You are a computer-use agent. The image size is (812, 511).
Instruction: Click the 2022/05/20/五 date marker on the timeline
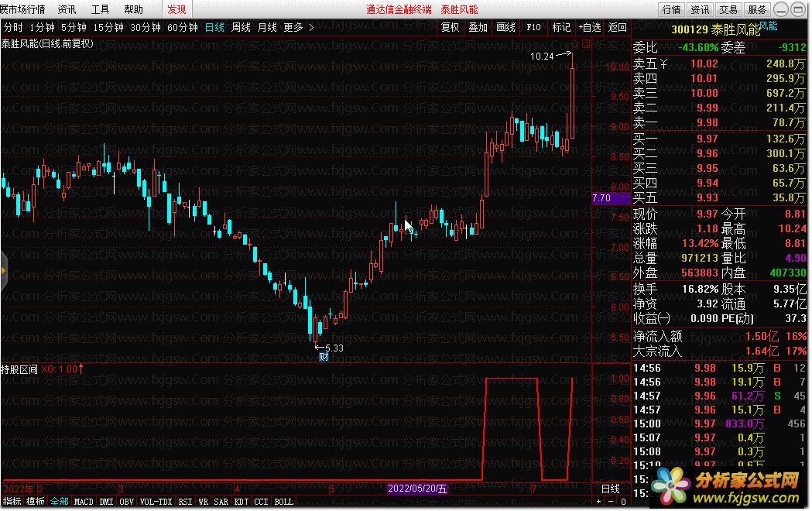(x=417, y=489)
